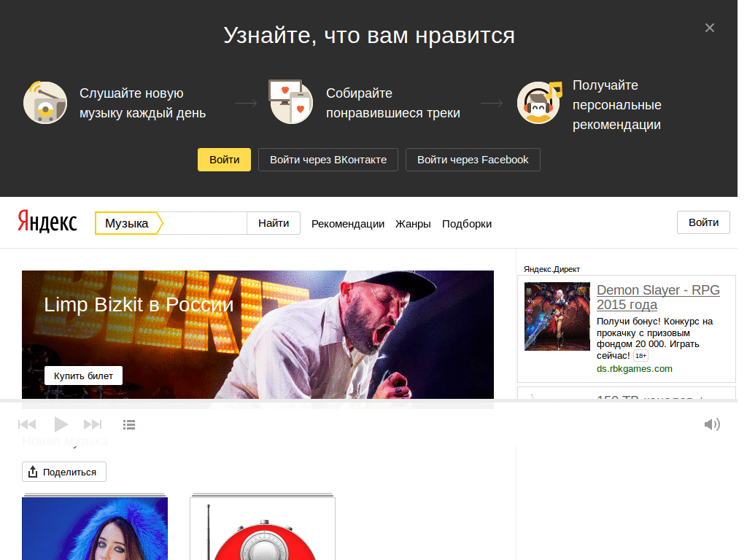Open the Подборки section

467,224
